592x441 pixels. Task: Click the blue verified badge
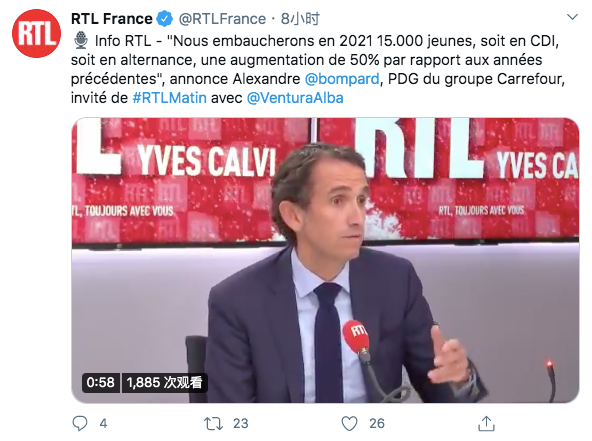165,19
